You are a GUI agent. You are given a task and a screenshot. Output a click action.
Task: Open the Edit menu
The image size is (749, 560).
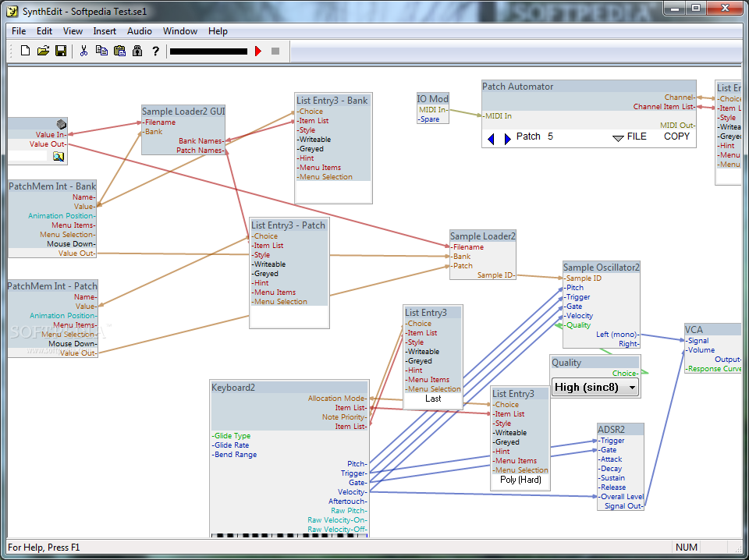[44, 31]
